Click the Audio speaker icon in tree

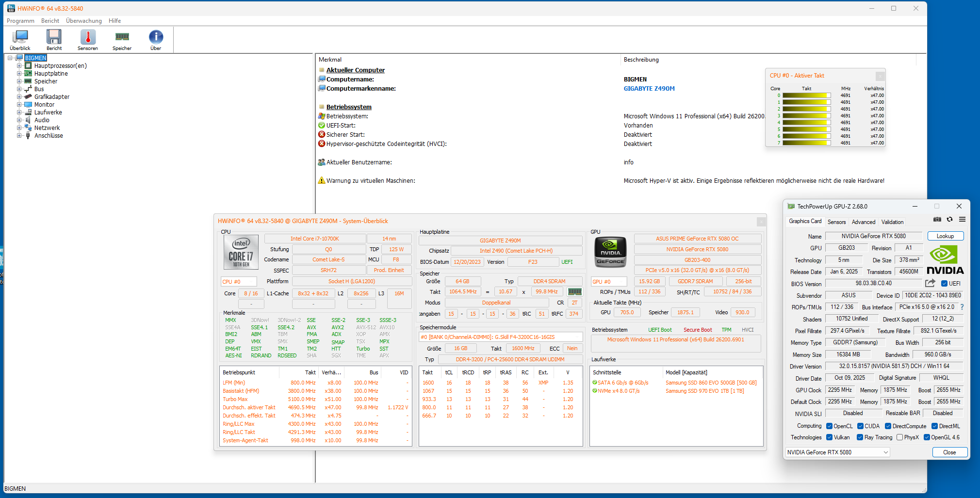(28, 120)
